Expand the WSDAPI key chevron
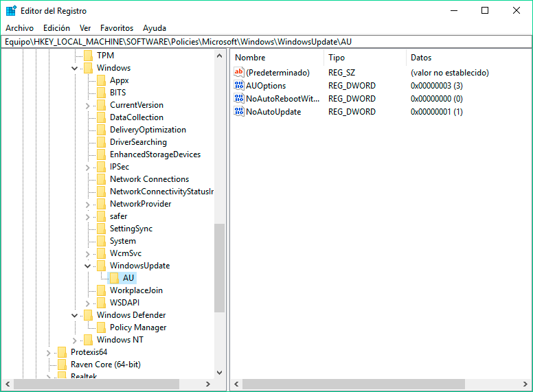This screenshot has height=392, width=533. (x=87, y=303)
